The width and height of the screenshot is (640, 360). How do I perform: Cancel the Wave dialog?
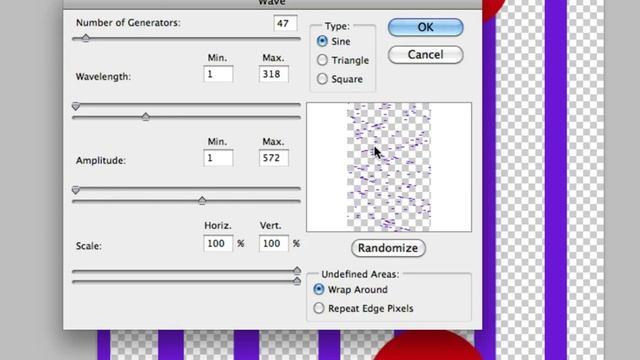pyautogui.click(x=425, y=55)
